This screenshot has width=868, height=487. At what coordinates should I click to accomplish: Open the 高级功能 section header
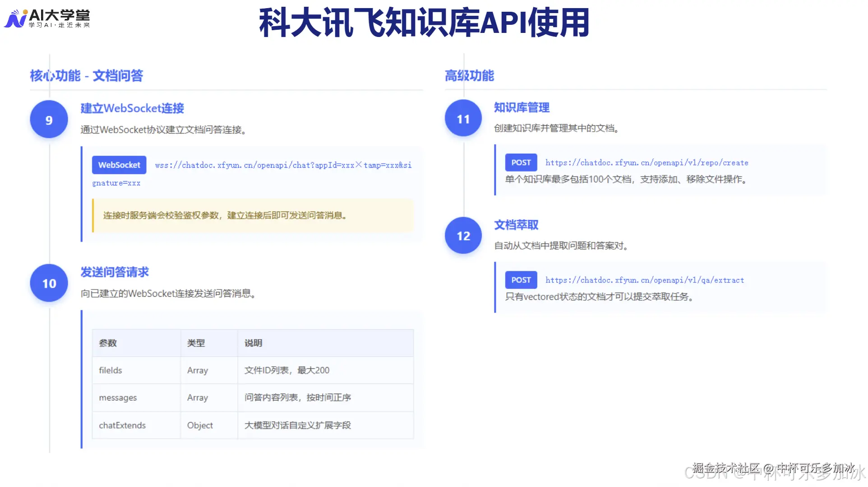click(470, 76)
